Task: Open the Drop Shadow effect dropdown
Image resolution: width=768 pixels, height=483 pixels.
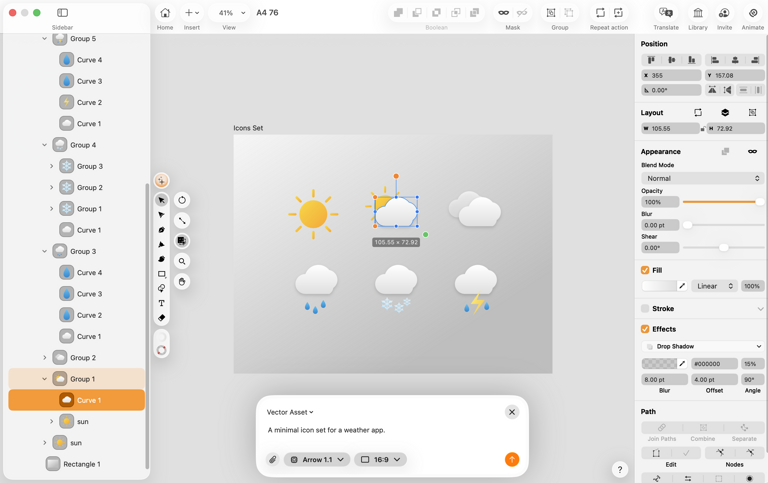Action: [x=702, y=346]
